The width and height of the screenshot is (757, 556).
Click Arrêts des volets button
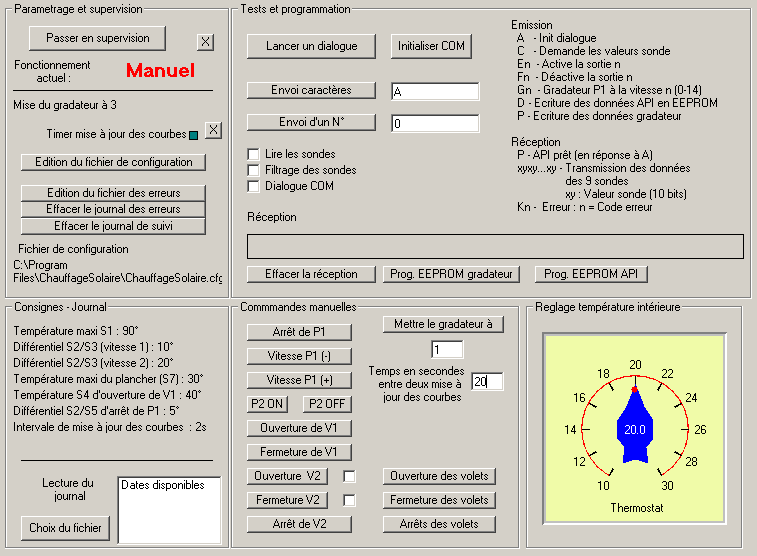coord(439,524)
